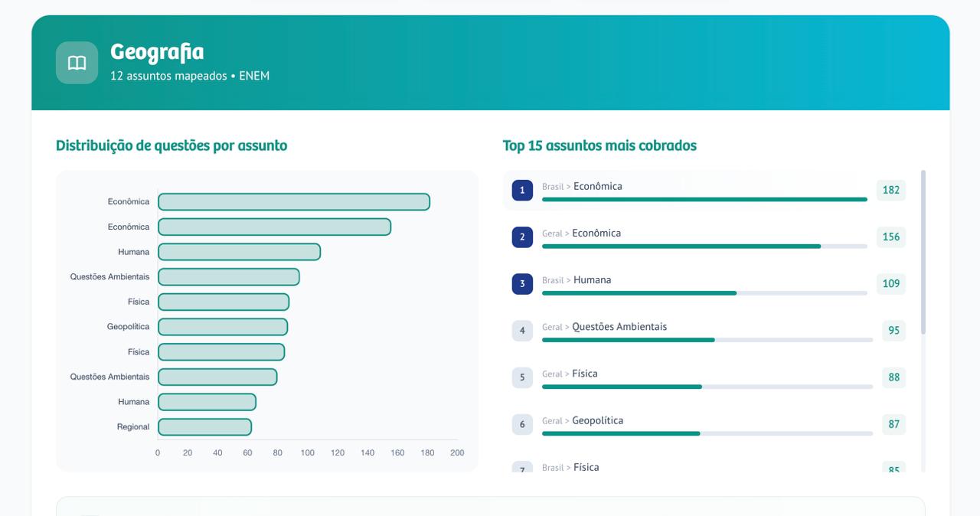
Task: Click the rank 1 badge for Brasil Econômica
Action: click(522, 190)
